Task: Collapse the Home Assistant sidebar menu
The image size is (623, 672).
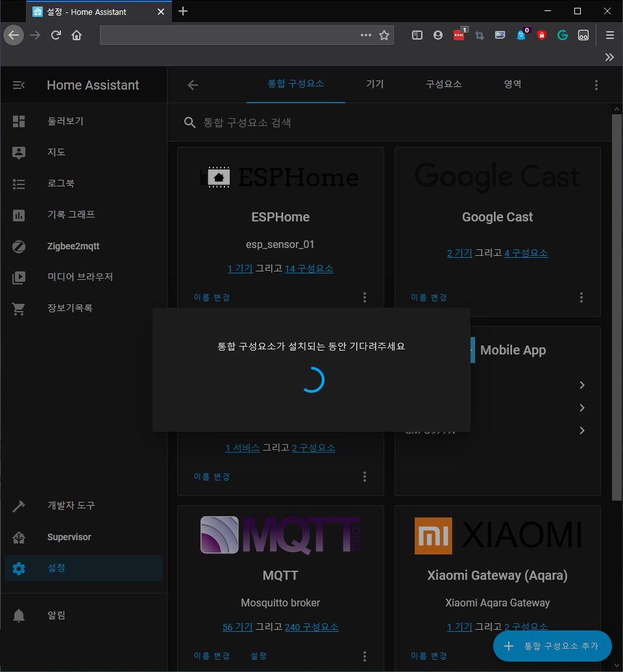Action: pos(18,85)
